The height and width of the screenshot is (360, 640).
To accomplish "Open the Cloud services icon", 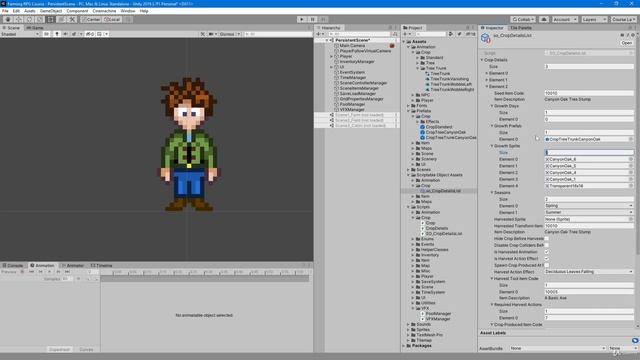I will tap(544, 19).
